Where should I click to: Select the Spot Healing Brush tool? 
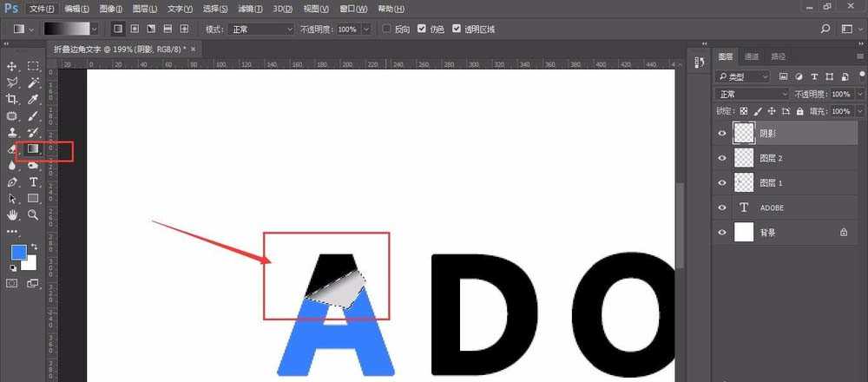(11, 116)
